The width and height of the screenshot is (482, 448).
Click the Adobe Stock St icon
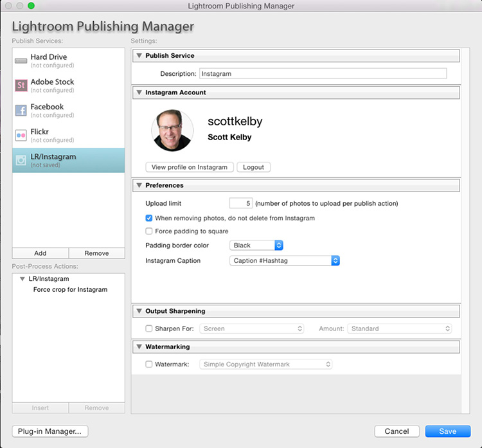(21, 85)
